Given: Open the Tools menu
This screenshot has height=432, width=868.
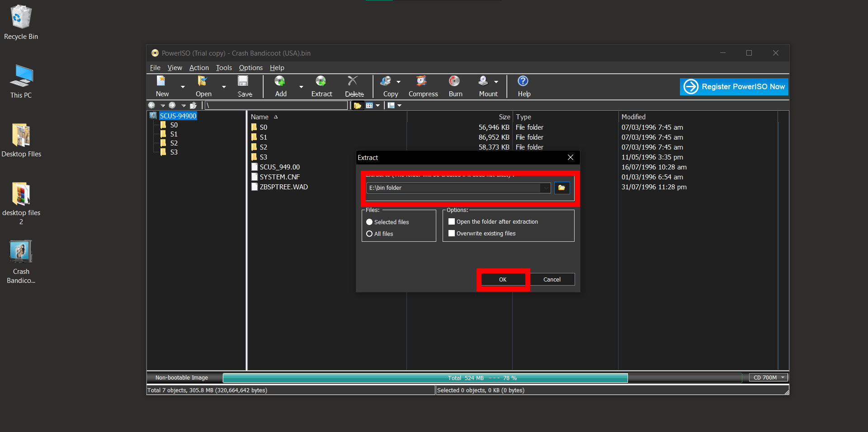Looking at the screenshot, I should pos(223,68).
